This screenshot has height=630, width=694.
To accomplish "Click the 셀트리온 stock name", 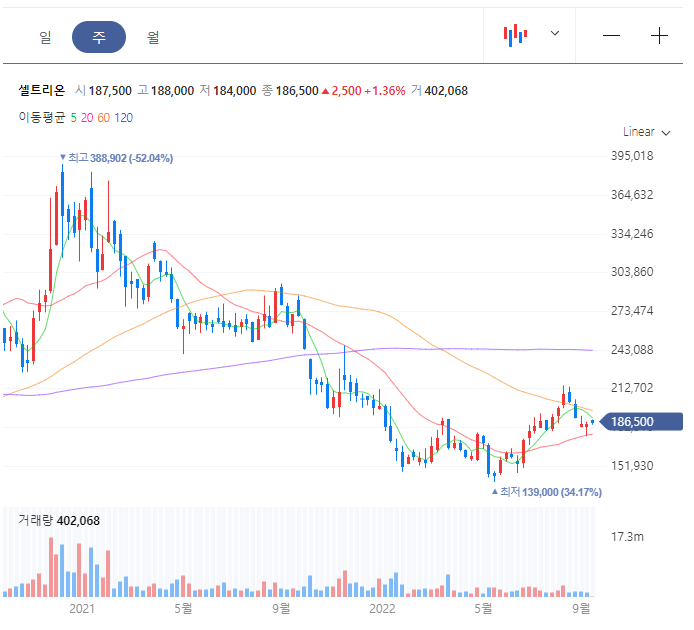I will 42,91.
